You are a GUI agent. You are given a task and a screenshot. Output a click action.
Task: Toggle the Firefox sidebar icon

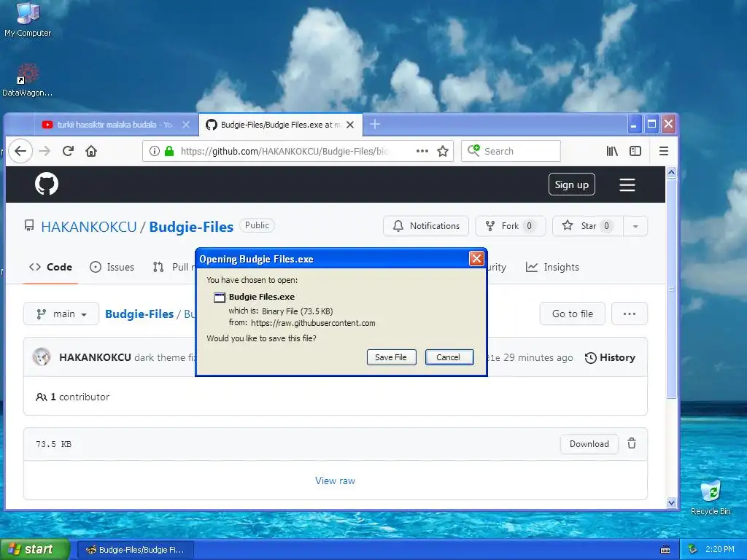pos(635,151)
